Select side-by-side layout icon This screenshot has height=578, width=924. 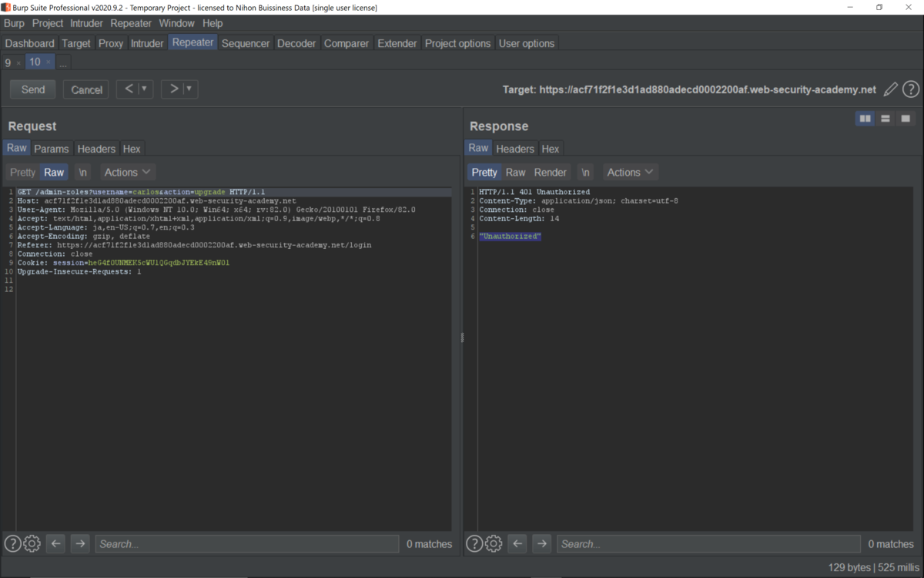865,119
